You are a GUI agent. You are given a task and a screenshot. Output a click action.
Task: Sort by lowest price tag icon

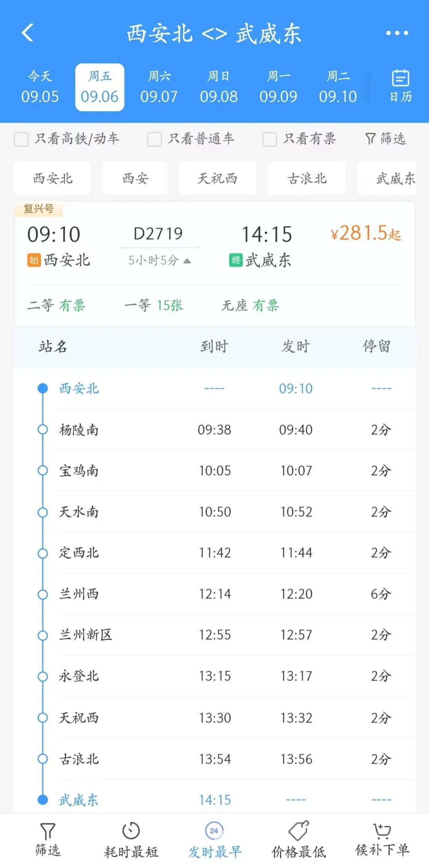coord(299,831)
